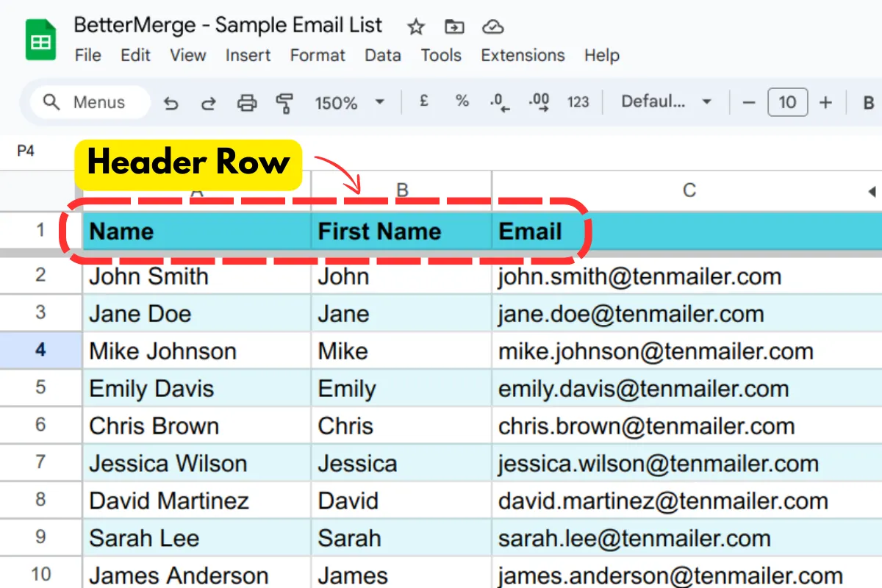Viewport: 882px width, 588px height.
Task: Select cell jane.doe@tenmailer.com
Action: (x=686, y=313)
